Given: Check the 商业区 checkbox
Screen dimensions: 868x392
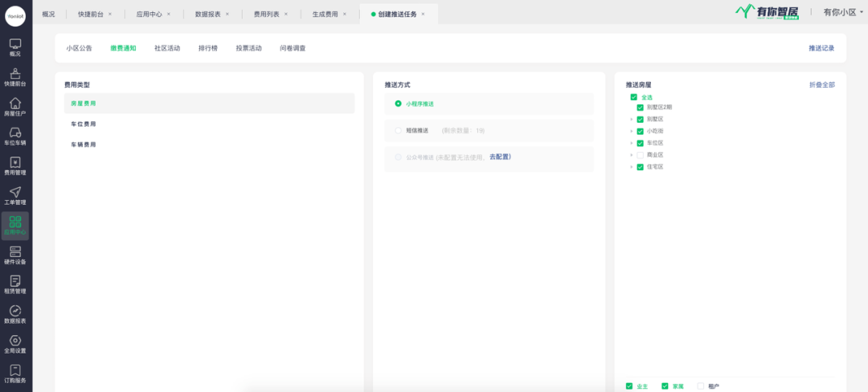Looking at the screenshot, I should click(x=640, y=155).
